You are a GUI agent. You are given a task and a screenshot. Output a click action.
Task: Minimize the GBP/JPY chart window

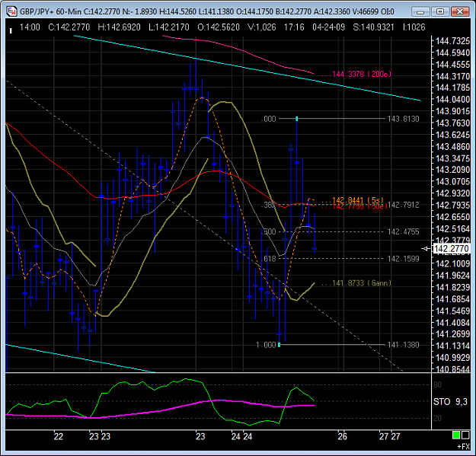(x=420, y=12)
